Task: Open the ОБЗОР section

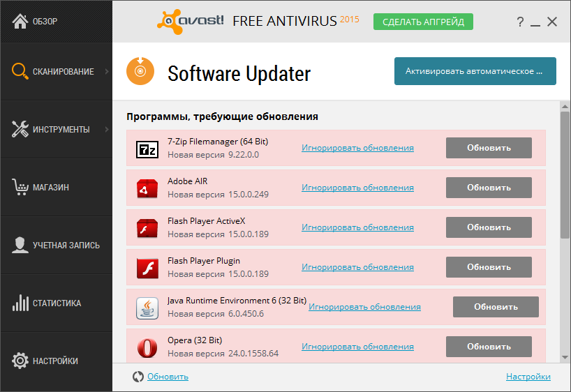Action: pos(56,21)
